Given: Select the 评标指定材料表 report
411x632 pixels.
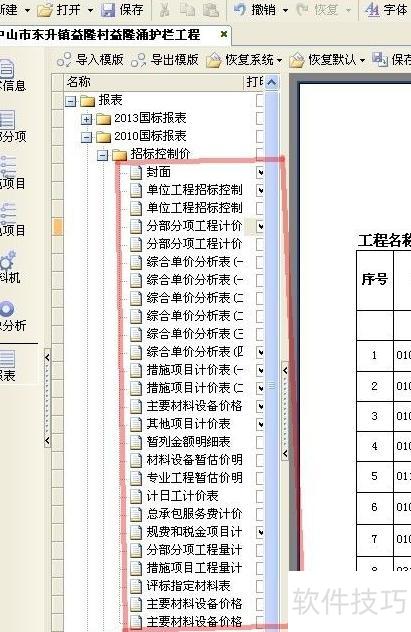Looking at the screenshot, I should [188, 586].
